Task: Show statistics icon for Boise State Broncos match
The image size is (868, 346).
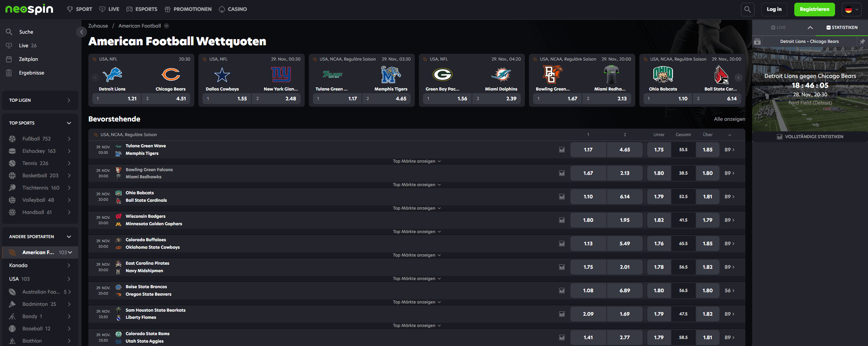Action: pos(562,291)
